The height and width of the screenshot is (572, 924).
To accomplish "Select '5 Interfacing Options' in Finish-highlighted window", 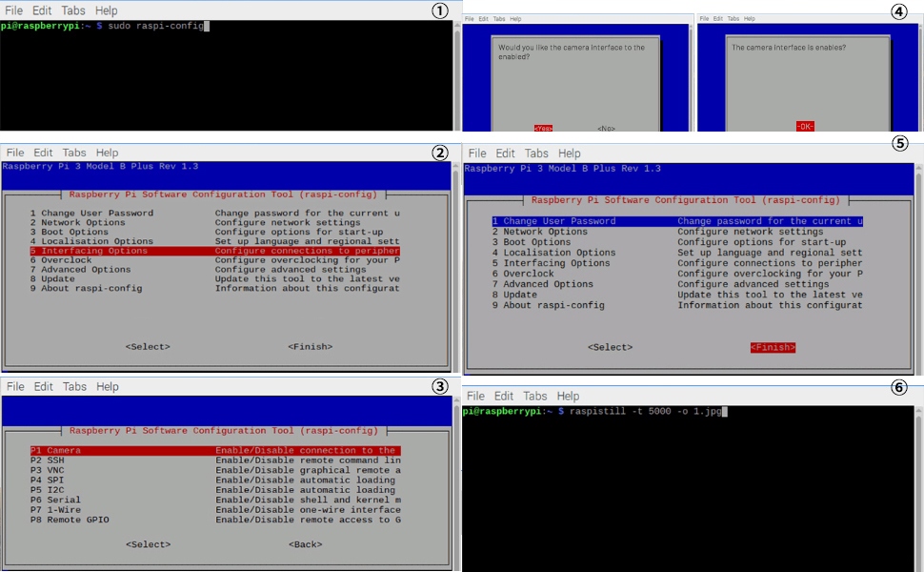I will 677,263.
